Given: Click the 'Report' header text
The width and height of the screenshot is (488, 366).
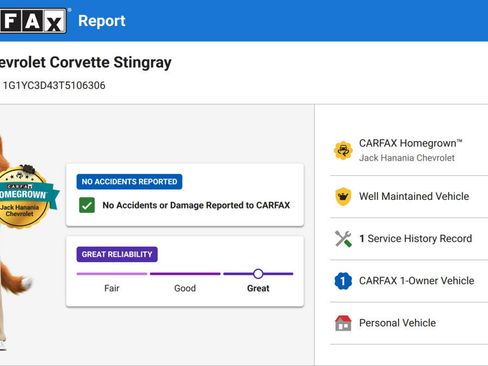Looking at the screenshot, I should [x=102, y=21].
